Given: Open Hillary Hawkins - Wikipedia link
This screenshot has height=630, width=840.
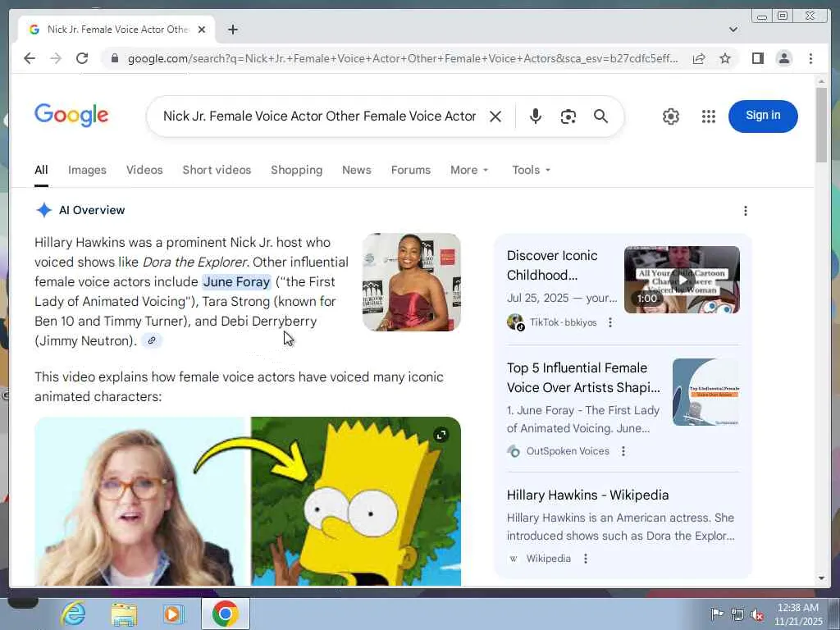Looking at the screenshot, I should 587,495.
